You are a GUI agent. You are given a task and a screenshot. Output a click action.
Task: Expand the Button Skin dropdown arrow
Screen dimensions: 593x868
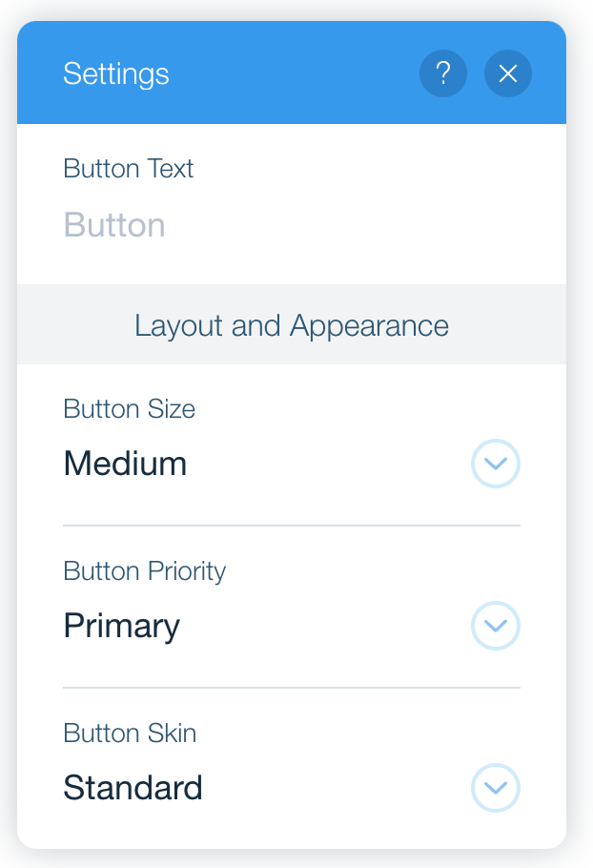point(496,788)
